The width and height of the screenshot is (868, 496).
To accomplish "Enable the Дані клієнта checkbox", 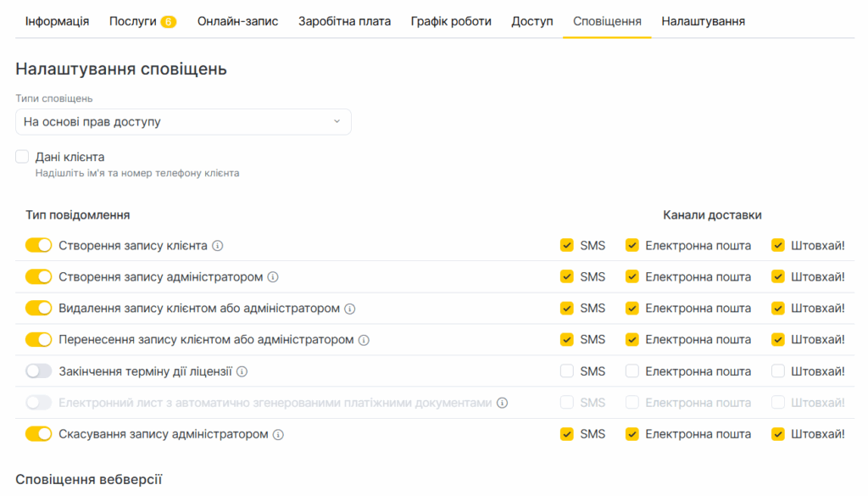I will click(x=22, y=157).
